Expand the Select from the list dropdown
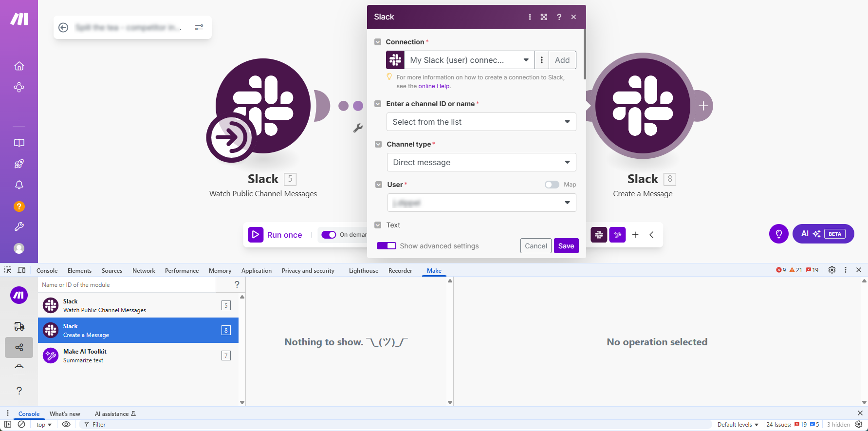The height and width of the screenshot is (431, 868). click(x=481, y=122)
